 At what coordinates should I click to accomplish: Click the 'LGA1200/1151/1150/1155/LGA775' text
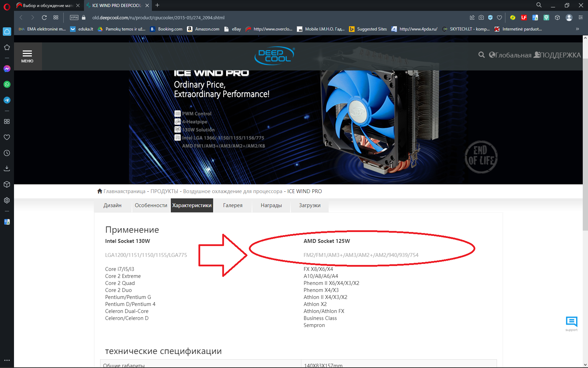point(146,255)
